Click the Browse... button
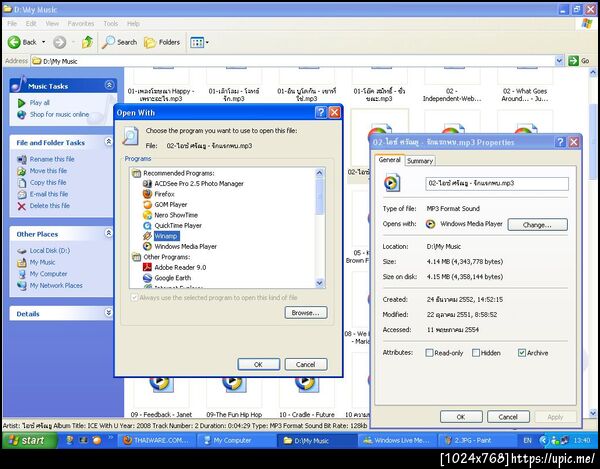 [x=306, y=313]
